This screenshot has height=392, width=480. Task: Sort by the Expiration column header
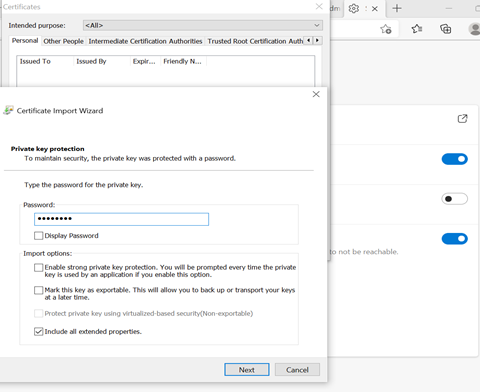point(145,61)
